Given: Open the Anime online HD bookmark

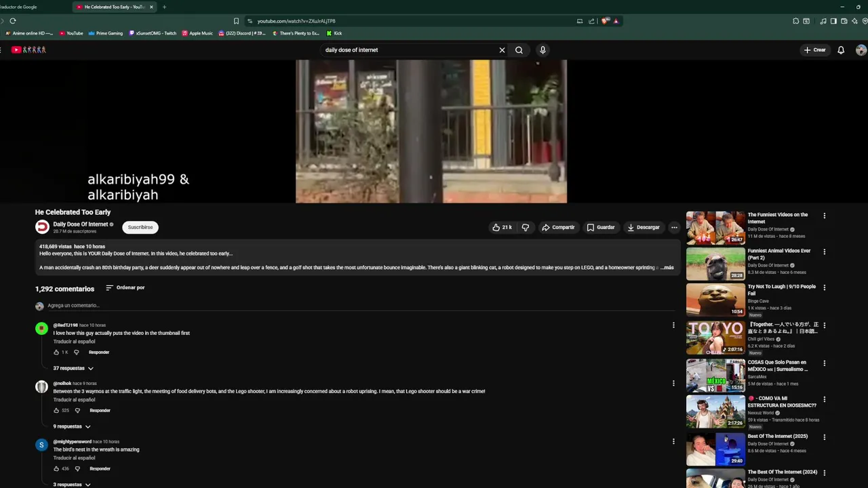Looking at the screenshot, I should pos(29,33).
